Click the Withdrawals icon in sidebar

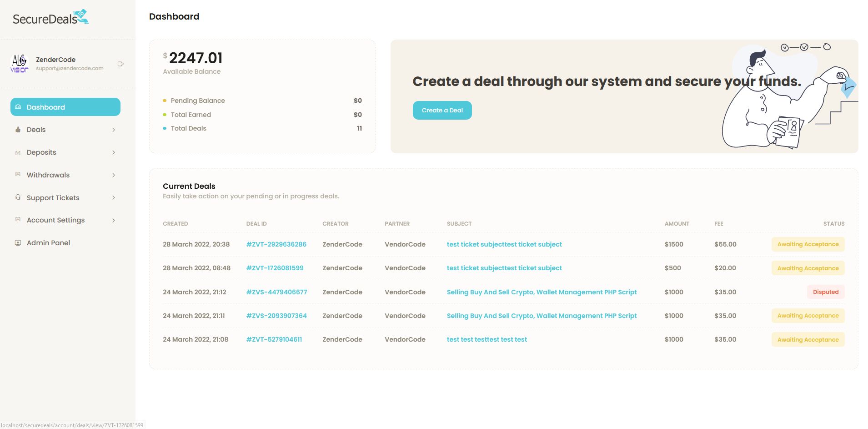pos(18,175)
